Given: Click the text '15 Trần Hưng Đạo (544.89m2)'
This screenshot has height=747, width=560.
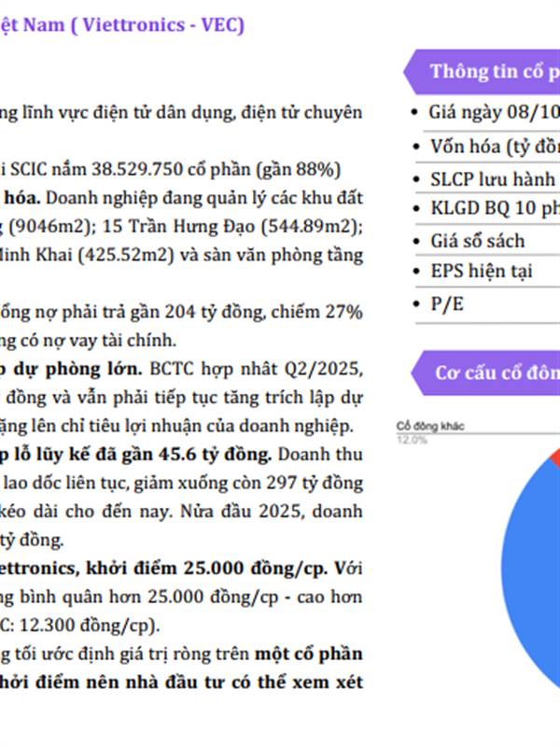Looking at the screenshot, I should click(232, 227).
